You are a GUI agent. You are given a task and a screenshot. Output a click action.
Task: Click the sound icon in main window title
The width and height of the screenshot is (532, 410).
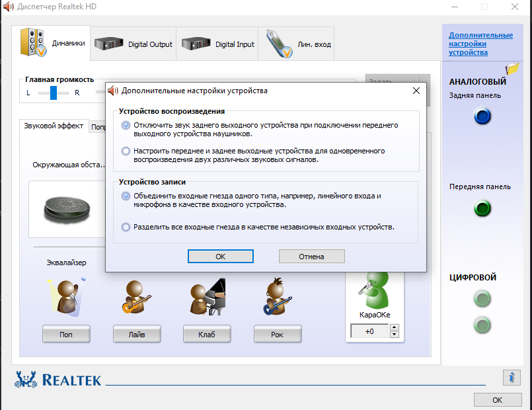click(x=9, y=7)
